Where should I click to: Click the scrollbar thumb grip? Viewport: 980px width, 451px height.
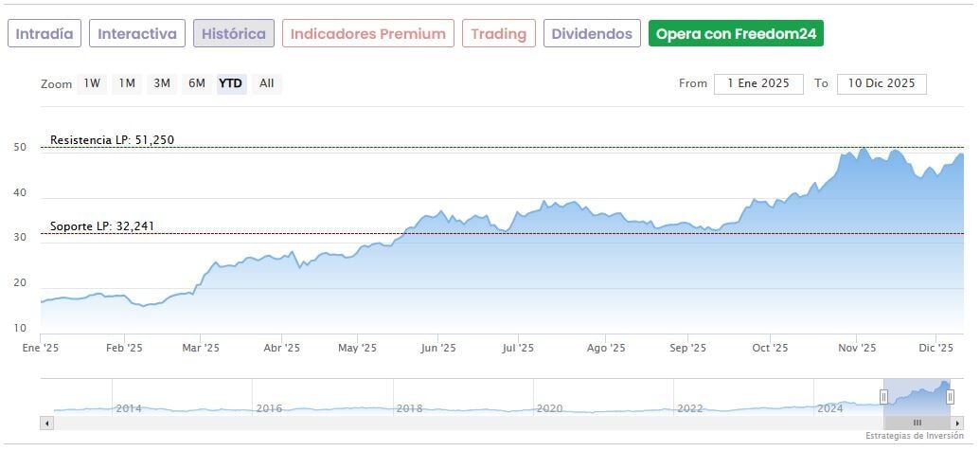coord(917,423)
